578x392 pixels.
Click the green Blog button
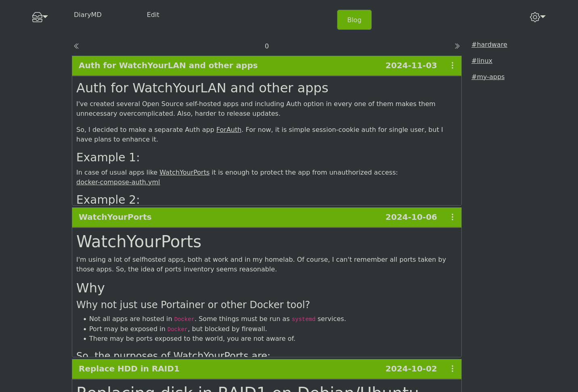(354, 20)
